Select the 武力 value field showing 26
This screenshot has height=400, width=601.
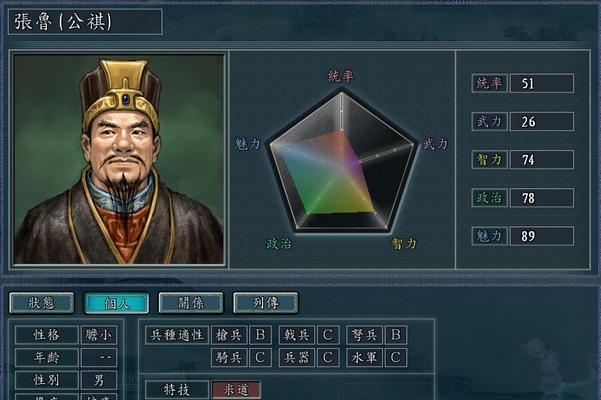point(542,121)
